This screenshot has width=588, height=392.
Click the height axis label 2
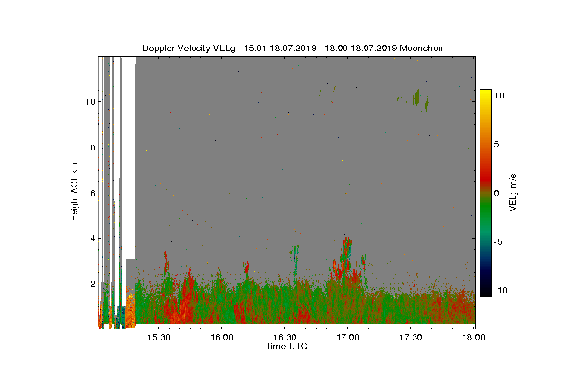(92, 284)
